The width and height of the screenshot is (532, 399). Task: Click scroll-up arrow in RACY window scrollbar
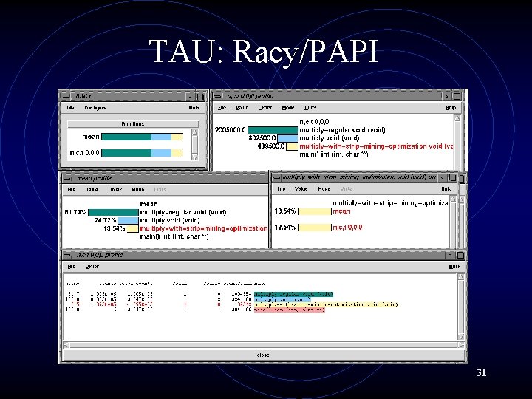pyautogui.click(x=195, y=132)
